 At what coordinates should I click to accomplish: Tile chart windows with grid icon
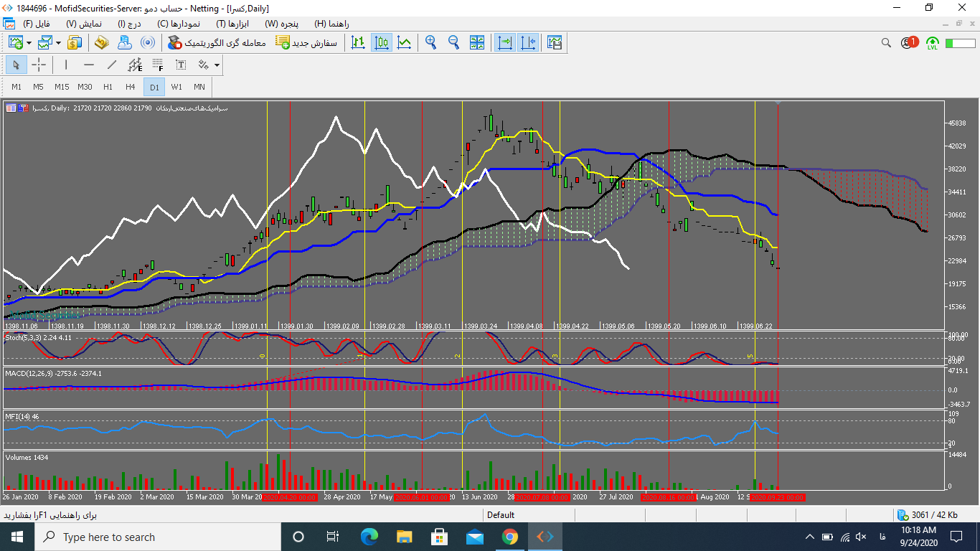(477, 43)
